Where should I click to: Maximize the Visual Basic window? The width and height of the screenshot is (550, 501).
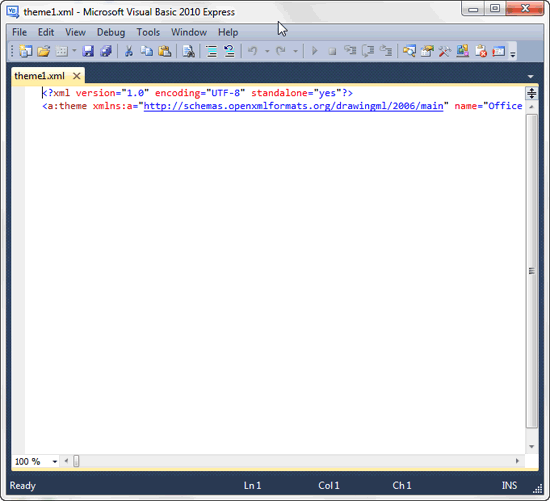click(495, 8)
